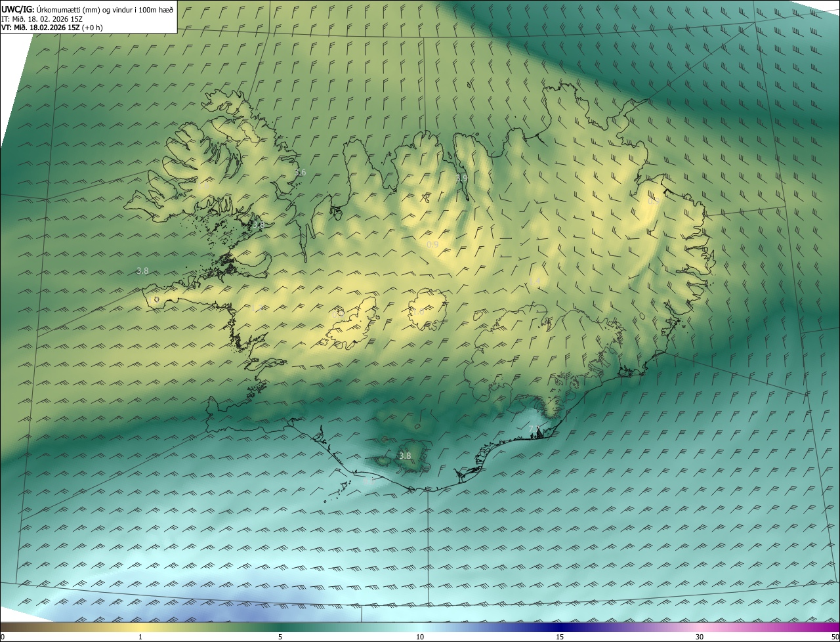Screen dimensions: 840x642
Task: Click the 3.9 value label on the map
Action: click(461, 178)
